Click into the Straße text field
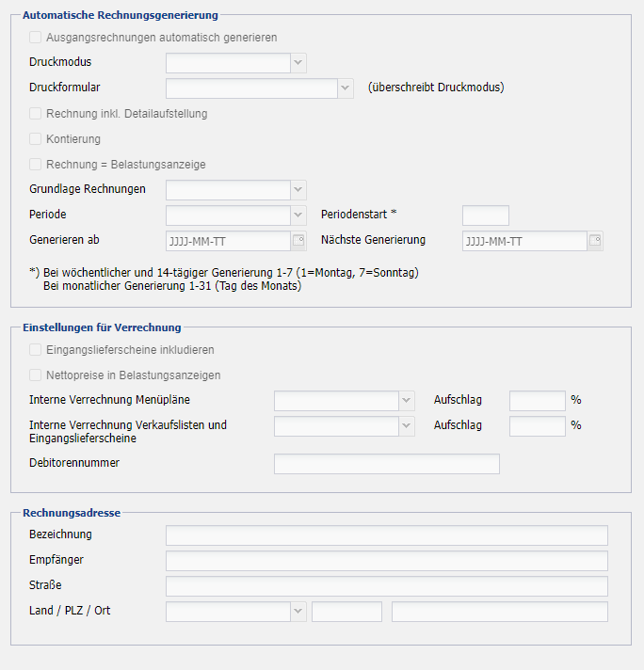 pyautogui.click(x=386, y=586)
